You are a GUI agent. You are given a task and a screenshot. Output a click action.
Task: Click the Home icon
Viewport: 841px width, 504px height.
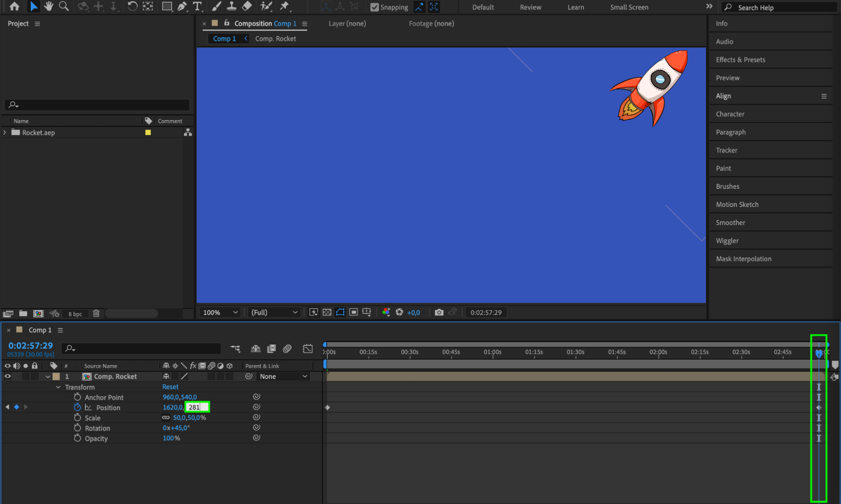tap(14, 6)
